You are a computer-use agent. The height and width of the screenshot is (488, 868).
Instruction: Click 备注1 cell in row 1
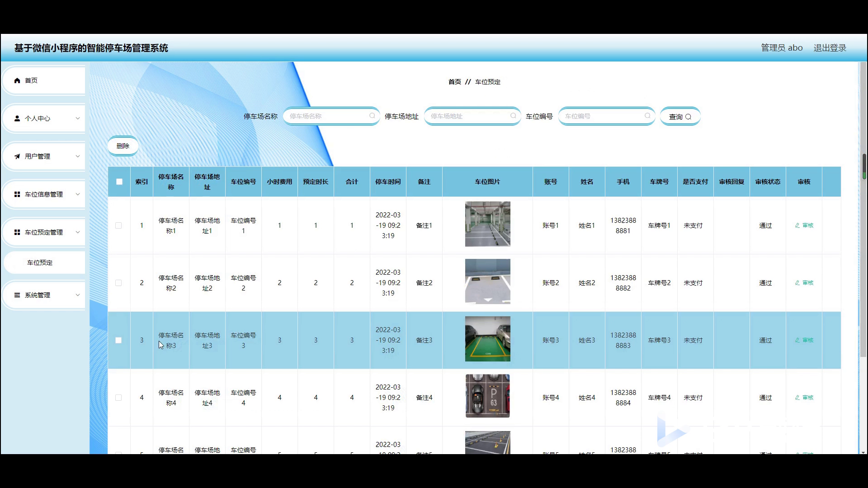(424, 225)
